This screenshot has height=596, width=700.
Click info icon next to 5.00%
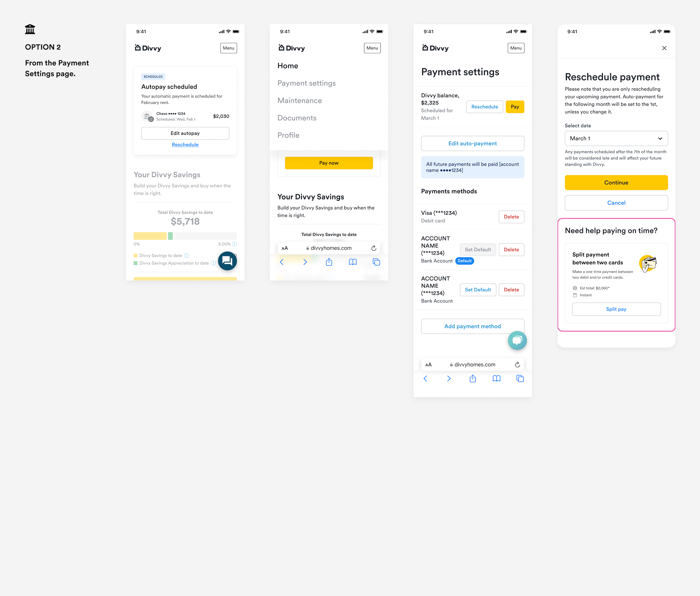pos(235,244)
